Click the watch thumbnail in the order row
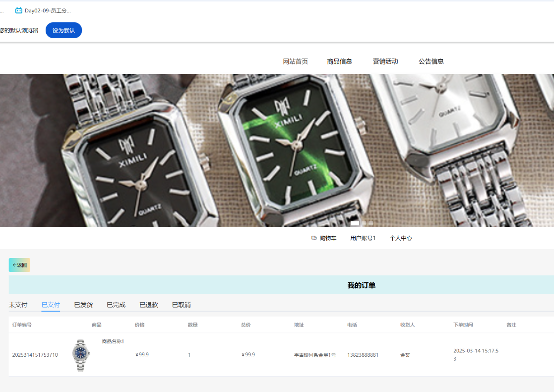This screenshot has width=554, height=392. click(81, 355)
